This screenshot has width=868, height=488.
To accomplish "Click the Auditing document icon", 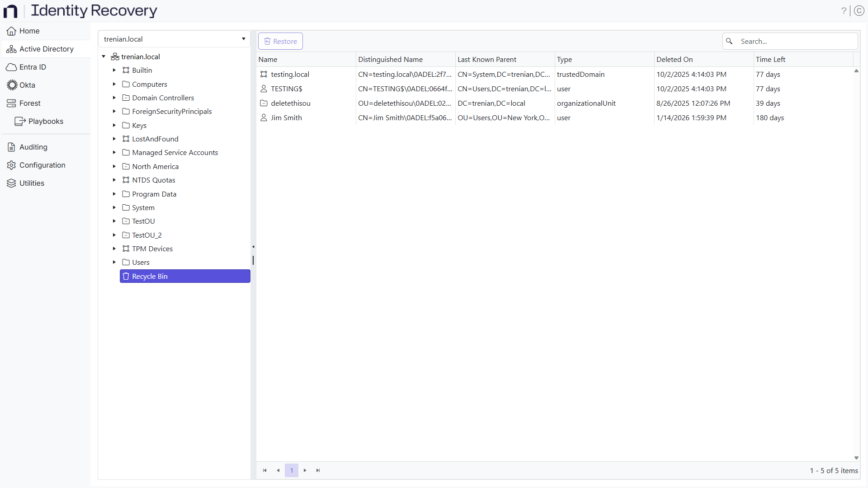I will (x=11, y=147).
